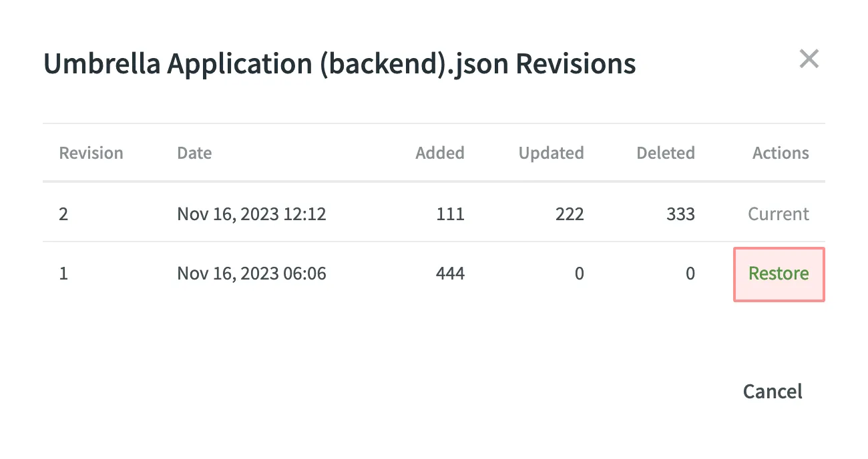Click the Revision column header
Screen dimensions: 868x459
click(x=91, y=153)
